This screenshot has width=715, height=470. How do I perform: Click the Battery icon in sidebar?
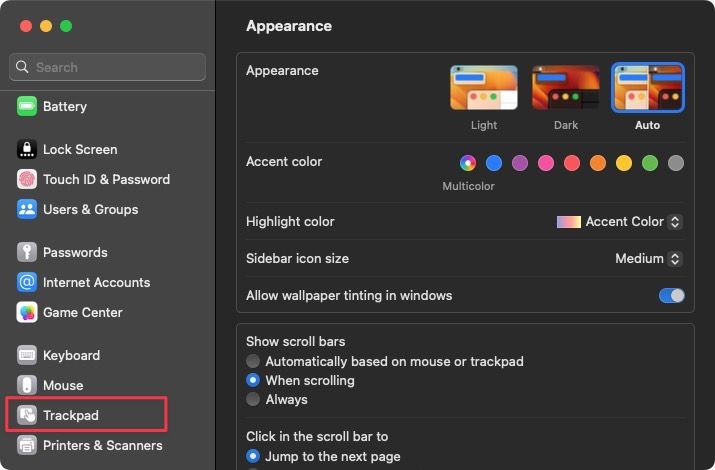click(27, 106)
